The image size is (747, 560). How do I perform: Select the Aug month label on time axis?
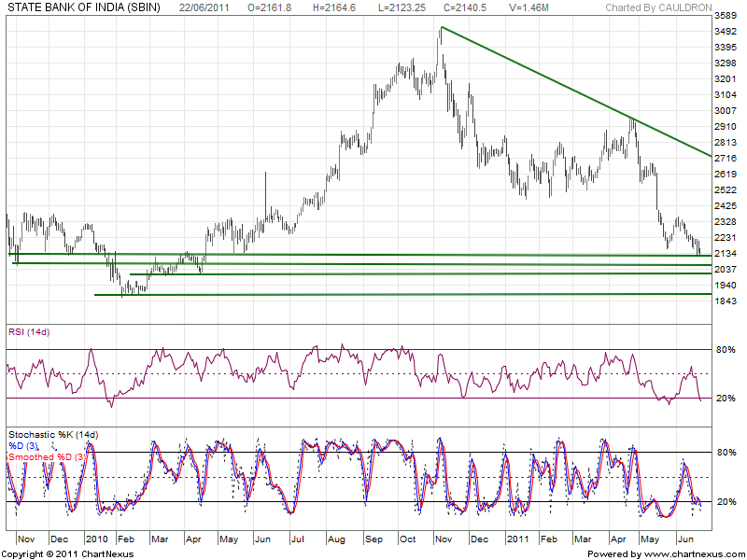click(336, 539)
